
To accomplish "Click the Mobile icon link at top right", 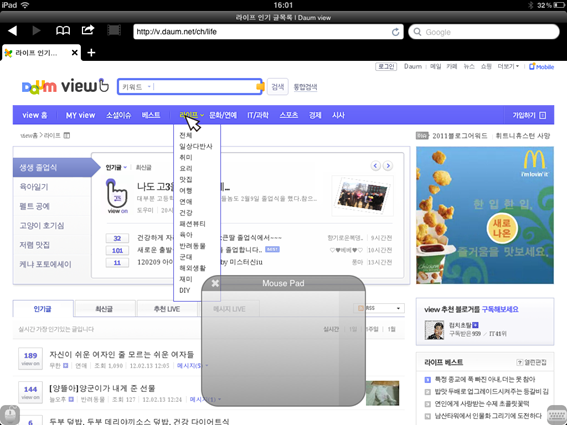I will (x=541, y=67).
